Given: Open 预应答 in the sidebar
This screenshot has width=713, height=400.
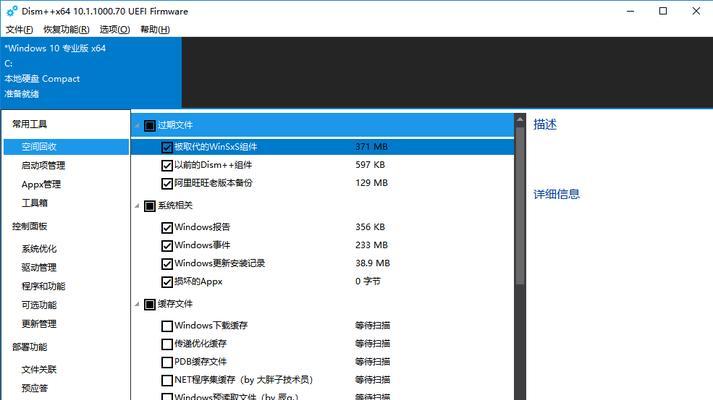Looking at the screenshot, I should click(35, 388).
